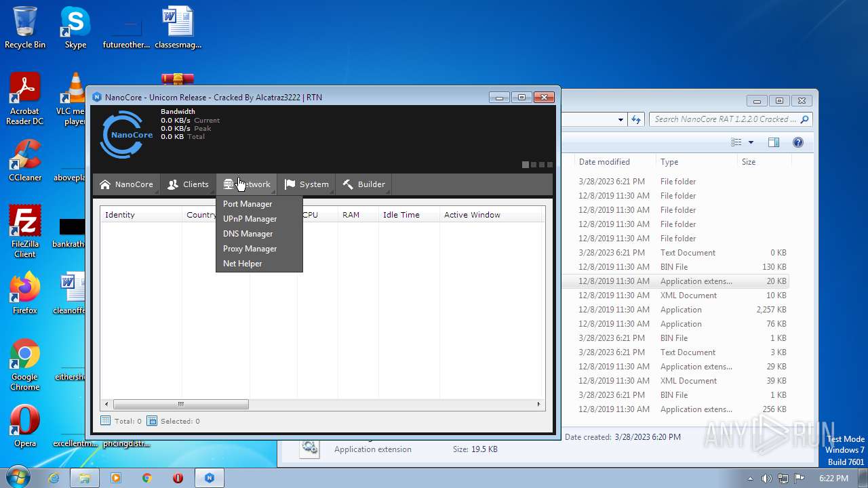Open Acrobat Reader DC desktop icon

[x=25, y=100]
